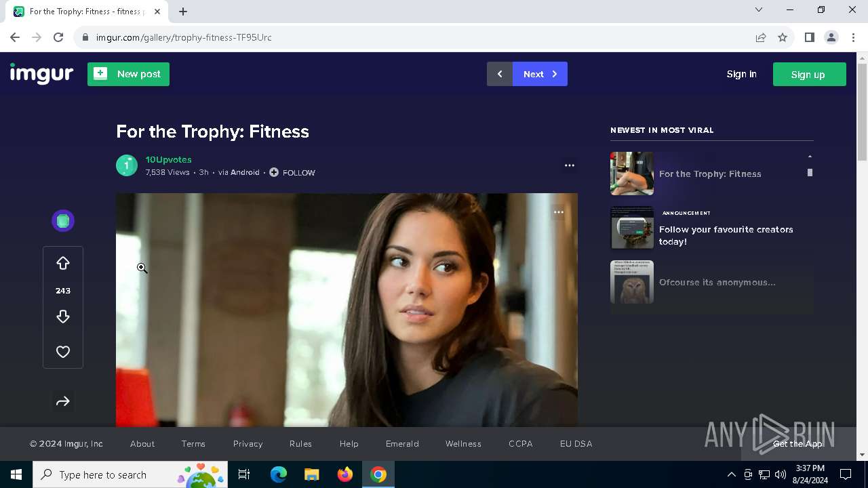Image resolution: width=868 pixels, height=488 pixels.
Task: Open the taskbar clock showing 3:37 PM
Action: 810,474
